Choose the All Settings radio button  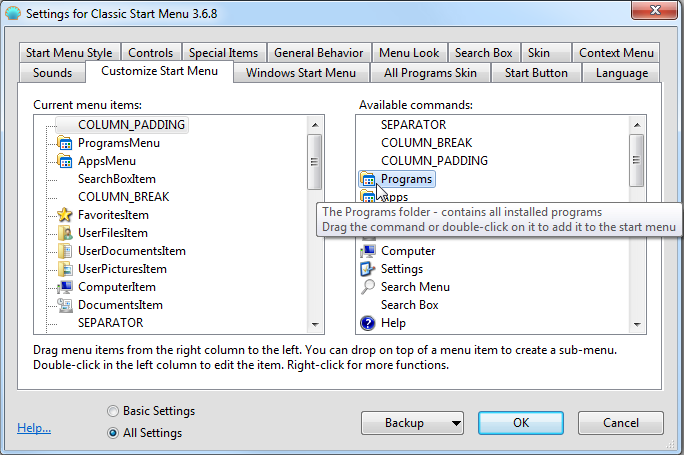click(113, 433)
